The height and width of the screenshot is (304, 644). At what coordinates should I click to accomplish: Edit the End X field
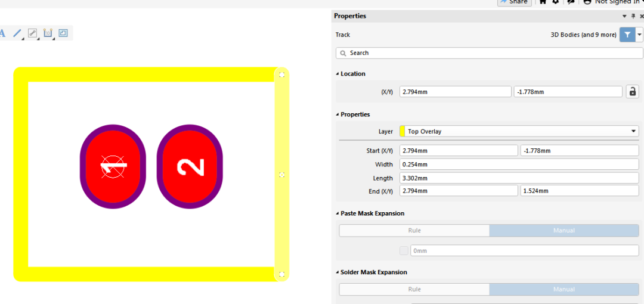(x=459, y=191)
